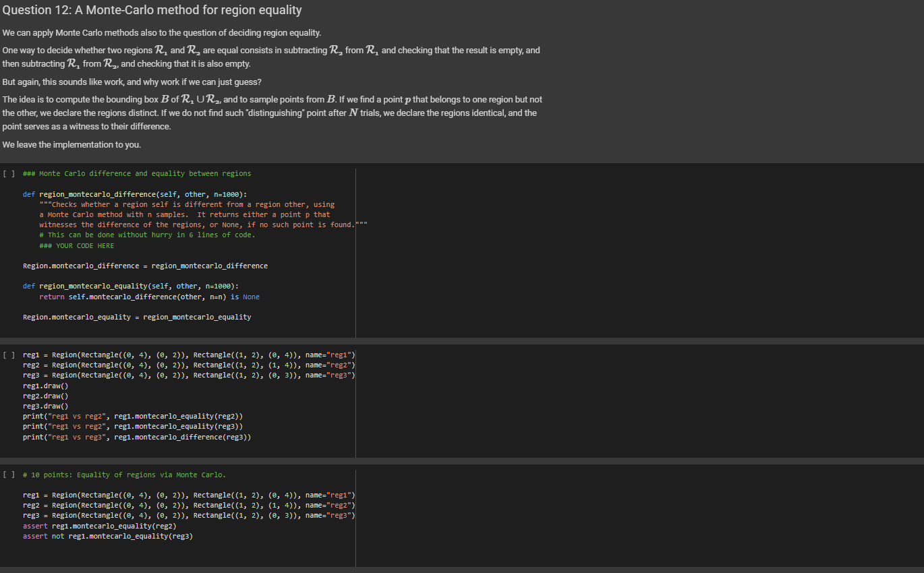Screen dimensions: 924x573
Task: Click the 'reg2.draw()' line
Action: [x=45, y=396]
